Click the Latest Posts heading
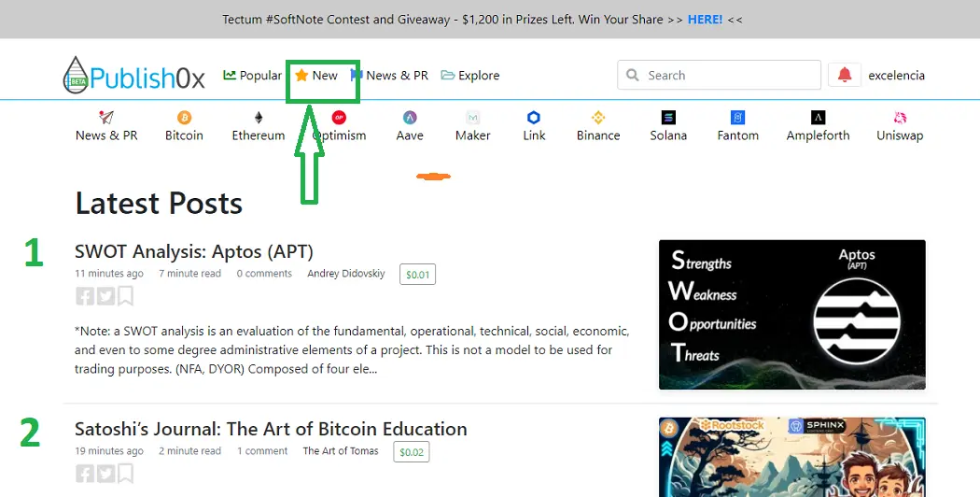980x497 pixels. [x=159, y=204]
